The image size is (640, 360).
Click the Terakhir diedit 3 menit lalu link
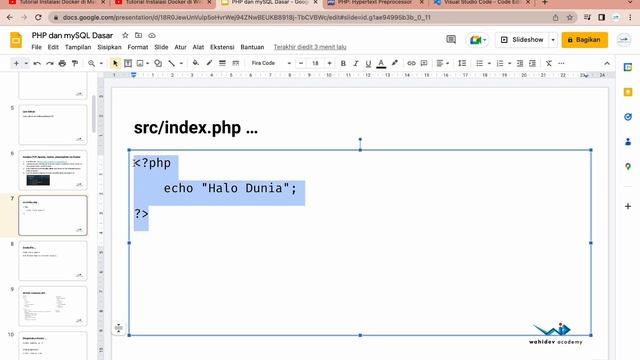click(x=310, y=47)
